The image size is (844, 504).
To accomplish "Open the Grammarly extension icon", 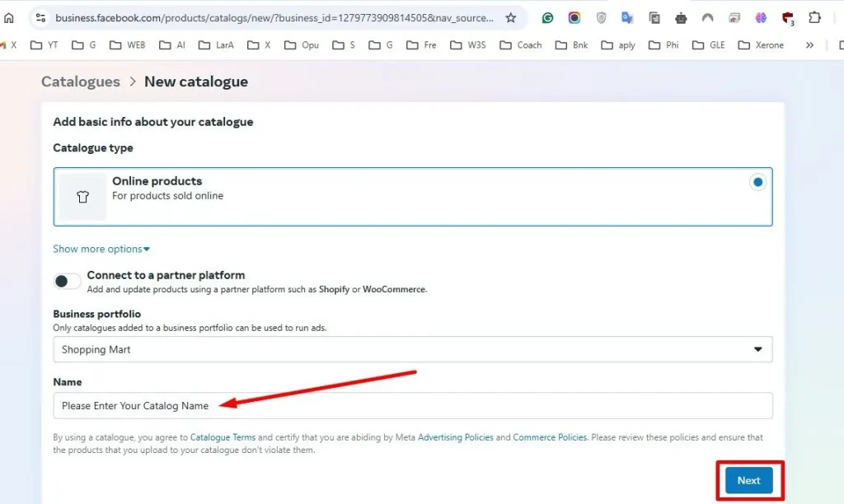I will pyautogui.click(x=547, y=18).
